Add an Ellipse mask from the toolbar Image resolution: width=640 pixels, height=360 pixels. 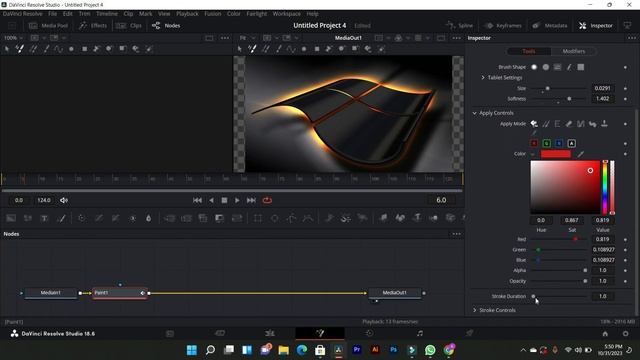pos(274,218)
